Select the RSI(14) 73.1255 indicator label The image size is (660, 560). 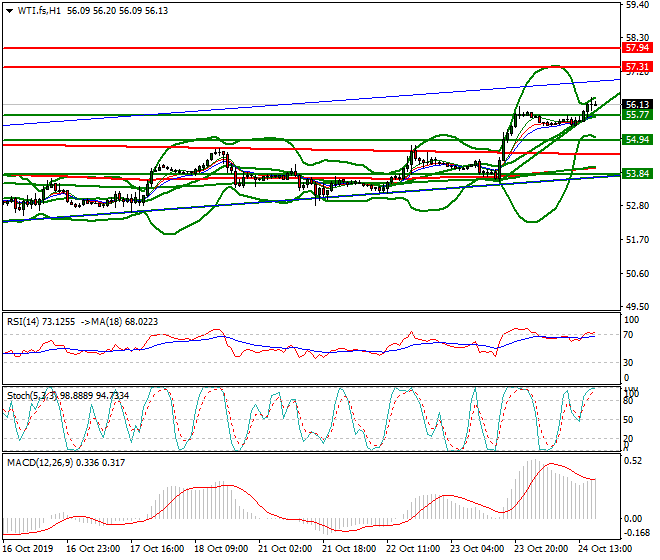[x=41, y=322]
